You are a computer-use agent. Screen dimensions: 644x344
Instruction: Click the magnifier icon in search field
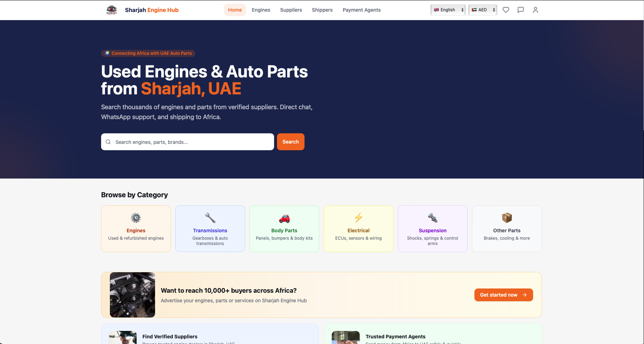(x=108, y=142)
